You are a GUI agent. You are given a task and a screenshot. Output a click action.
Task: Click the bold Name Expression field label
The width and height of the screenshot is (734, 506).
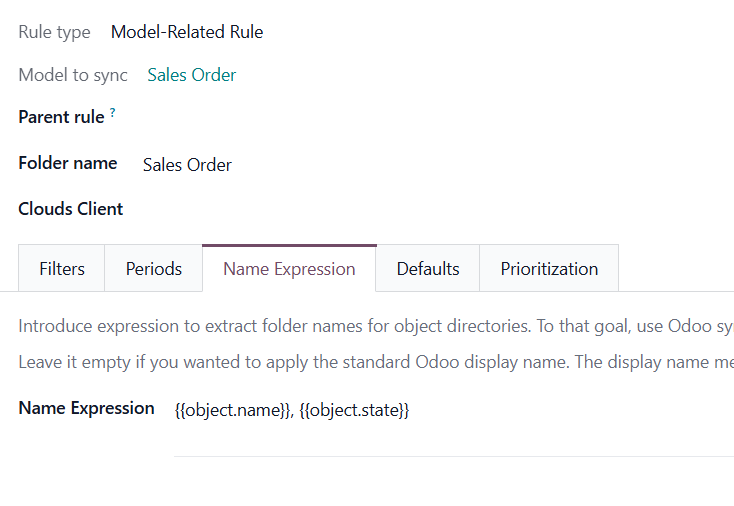click(x=86, y=408)
